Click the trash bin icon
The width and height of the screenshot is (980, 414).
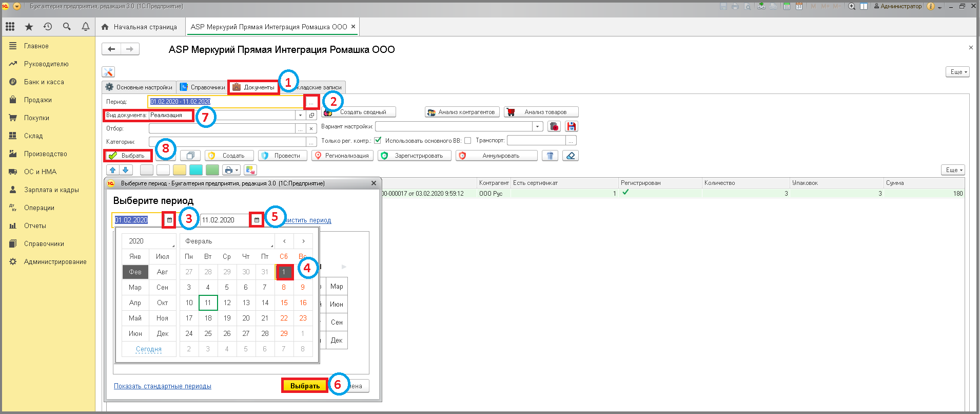pyautogui.click(x=550, y=156)
